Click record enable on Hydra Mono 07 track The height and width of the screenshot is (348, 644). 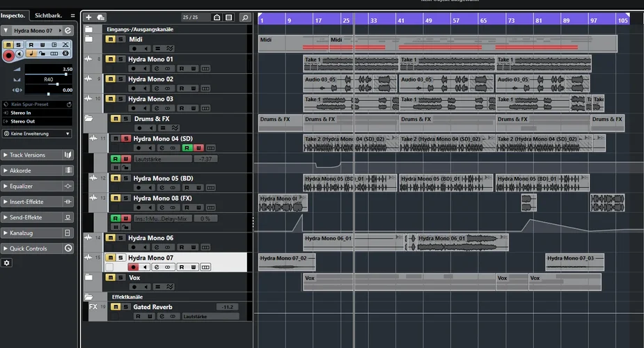[133, 267]
